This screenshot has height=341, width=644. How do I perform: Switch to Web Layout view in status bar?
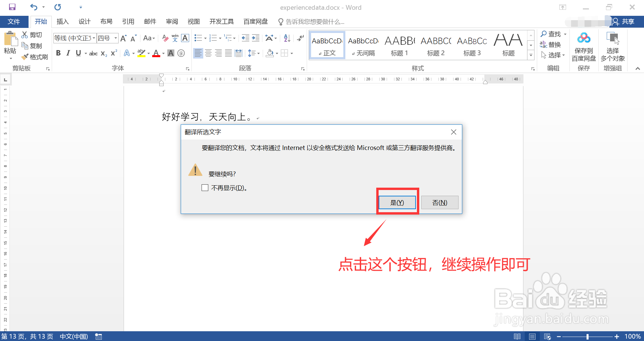pyautogui.click(x=547, y=336)
